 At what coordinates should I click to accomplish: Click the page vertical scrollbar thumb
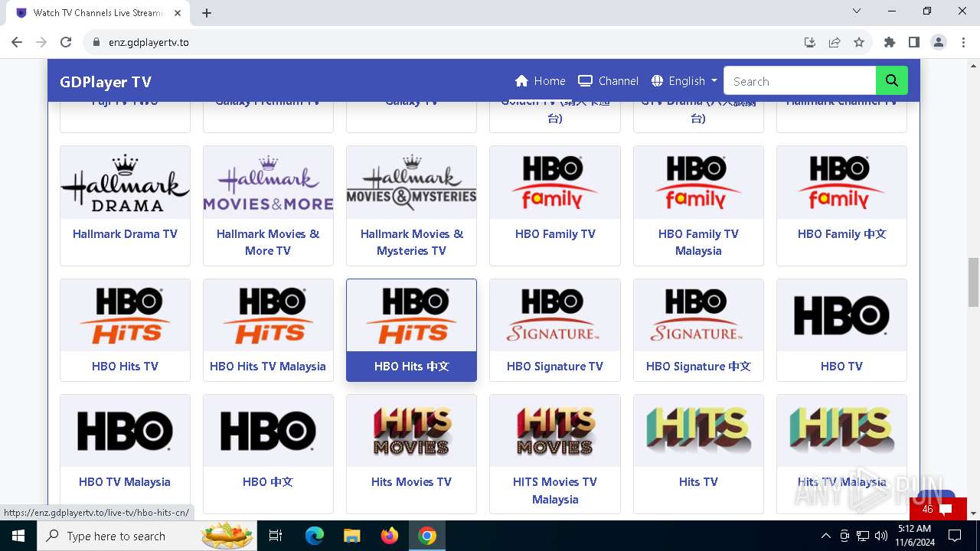coord(973,282)
